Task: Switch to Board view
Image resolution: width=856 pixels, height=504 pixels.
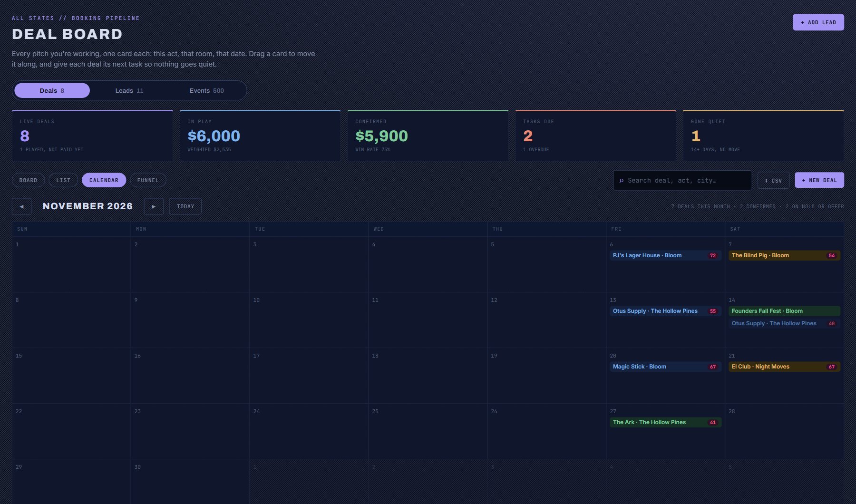Action: [28, 180]
